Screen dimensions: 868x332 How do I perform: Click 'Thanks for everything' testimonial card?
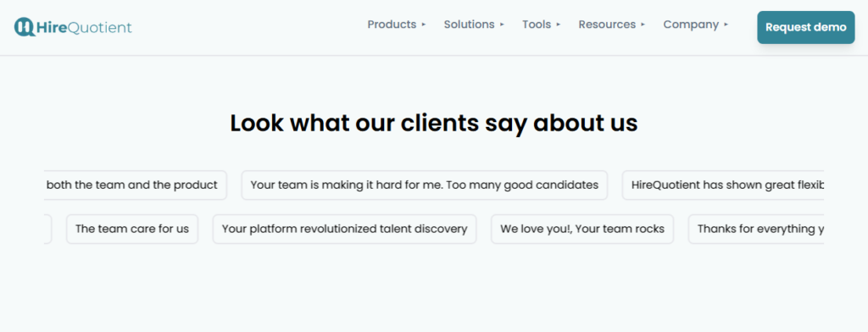(755, 229)
